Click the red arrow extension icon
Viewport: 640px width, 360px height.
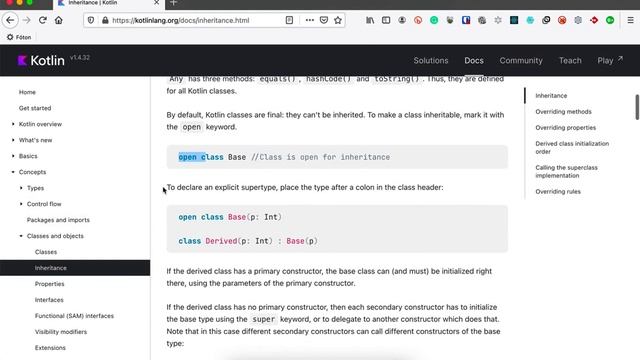coord(594,20)
